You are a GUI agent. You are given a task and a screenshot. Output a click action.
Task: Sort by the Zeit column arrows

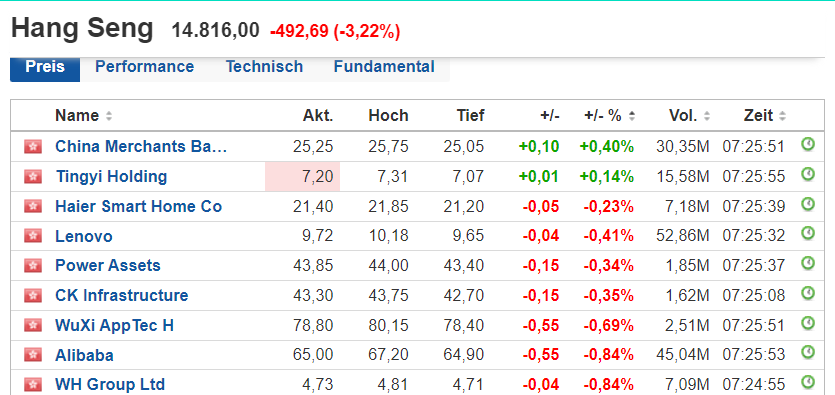(x=782, y=116)
